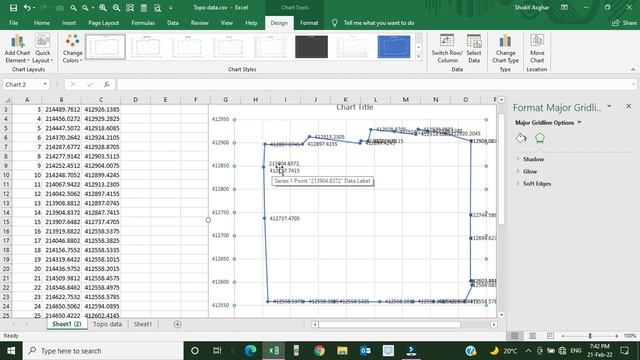
Task: Open the Page Layout tab
Action: coord(104,23)
